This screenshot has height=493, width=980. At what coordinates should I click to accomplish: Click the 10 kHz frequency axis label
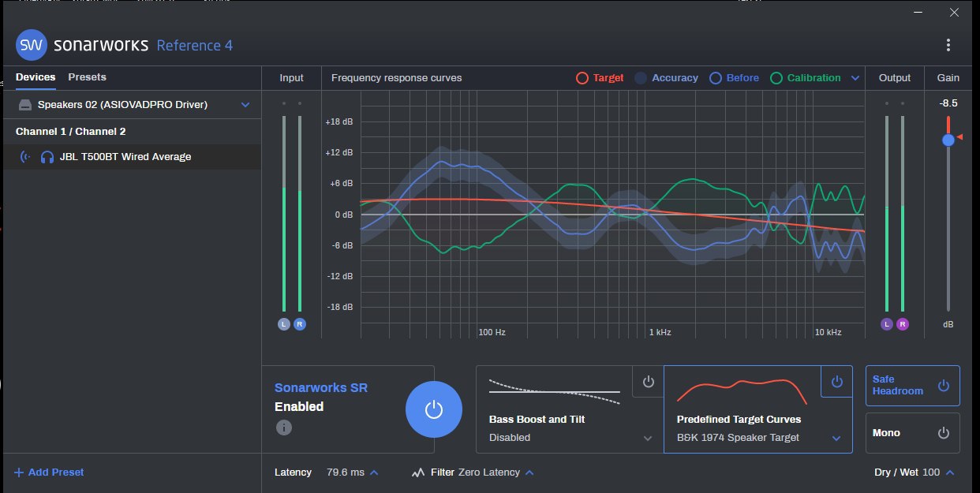pos(828,332)
